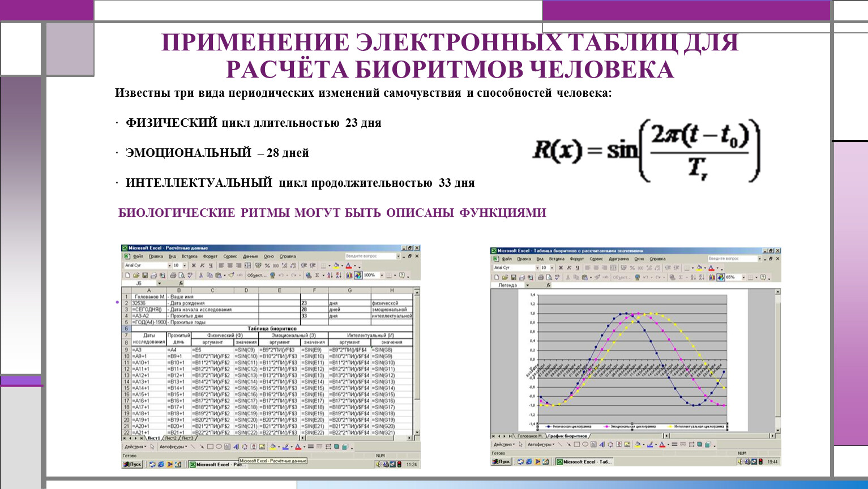Screen dimensions: 868x489
Task: Click AutoSum sigma icon in left Excel window
Action: [x=317, y=276]
